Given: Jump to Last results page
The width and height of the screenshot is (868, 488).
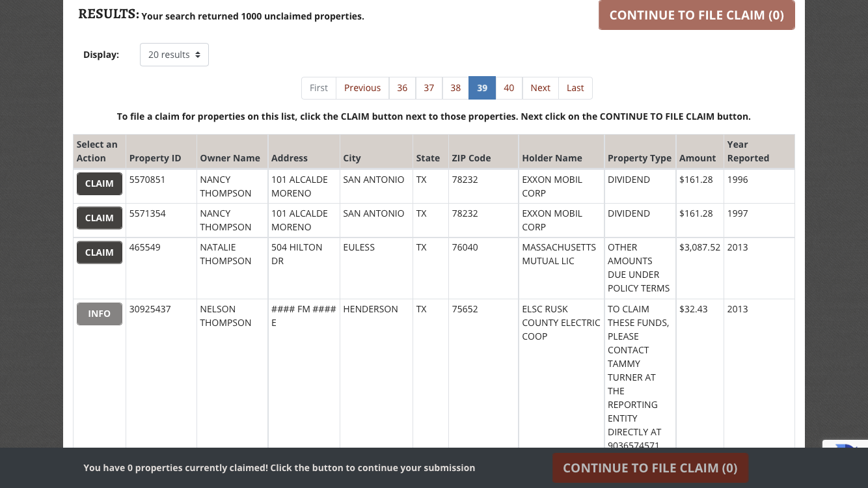Looking at the screenshot, I should point(575,88).
